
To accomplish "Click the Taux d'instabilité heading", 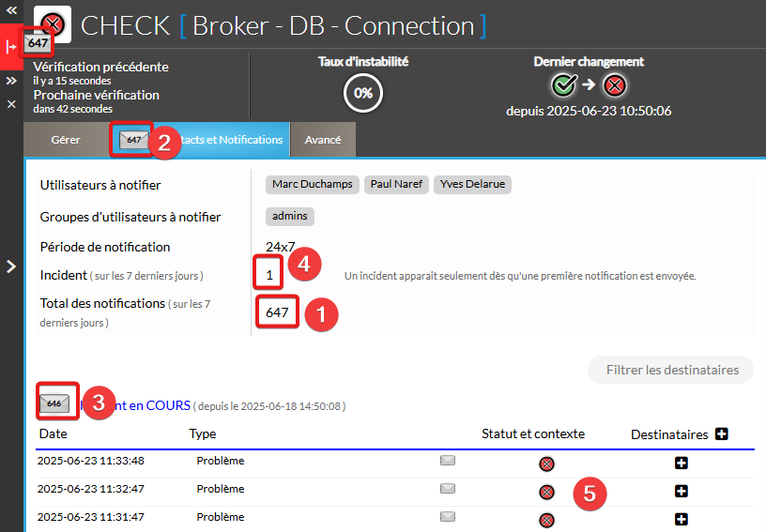I will tap(363, 62).
